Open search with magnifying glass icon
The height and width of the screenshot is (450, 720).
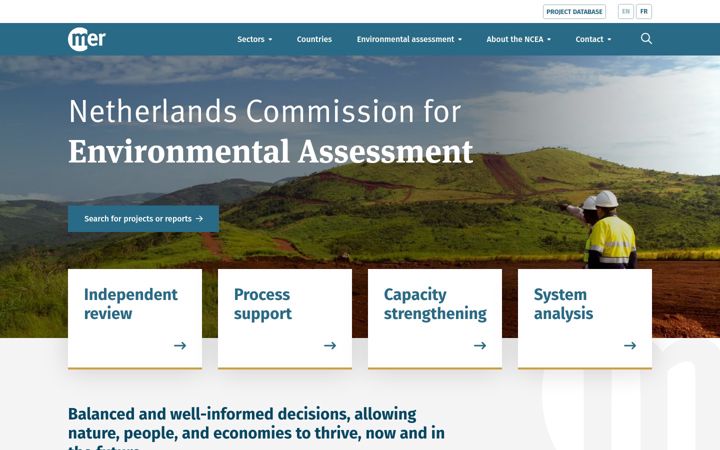click(646, 39)
